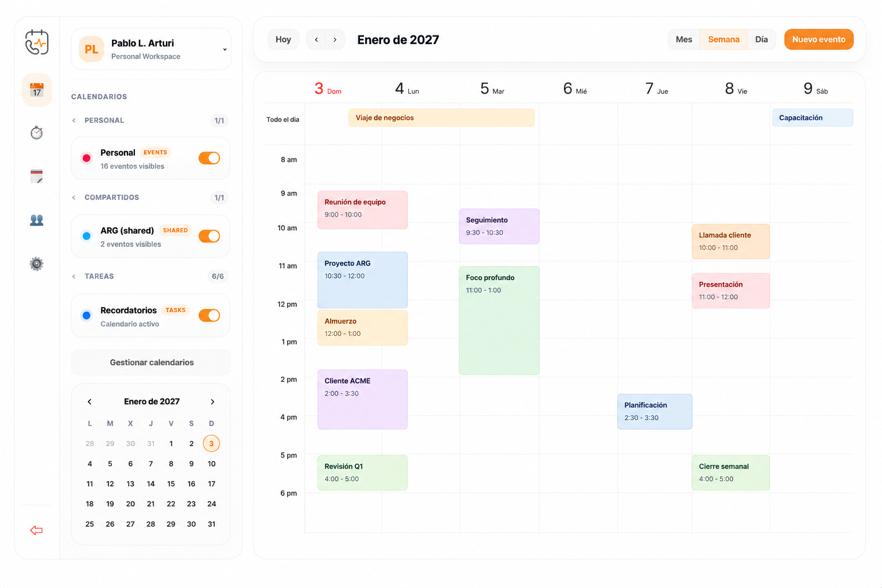Open the Reunión de equipo event
The image size is (882, 588).
tap(362, 210)
